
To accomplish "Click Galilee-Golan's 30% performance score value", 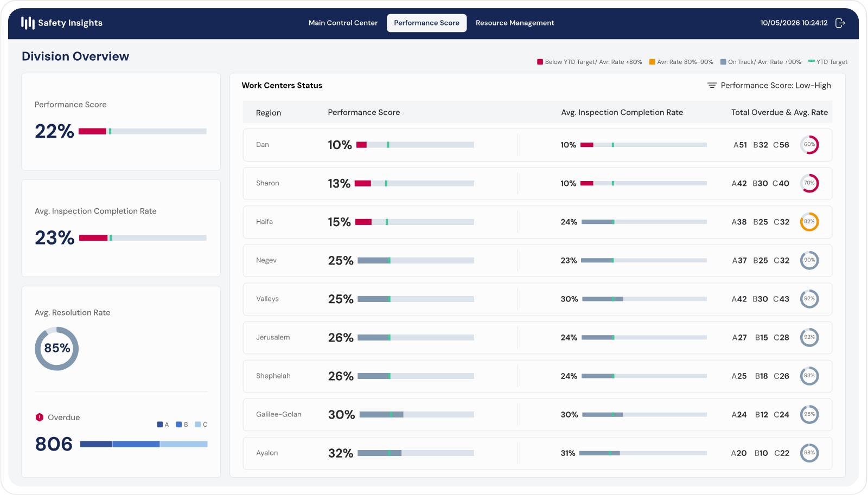I will pyautogui.click(x=341, y=415).
